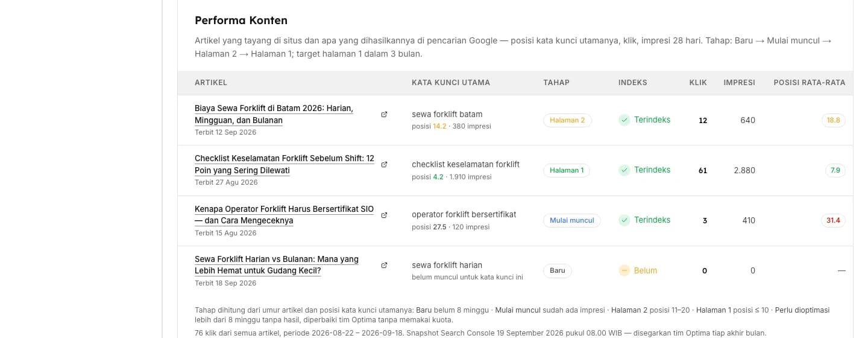Click the Halaman 1 stage badge
The height and width of the screenshot is (338, 868).
(x=567, y=170)
